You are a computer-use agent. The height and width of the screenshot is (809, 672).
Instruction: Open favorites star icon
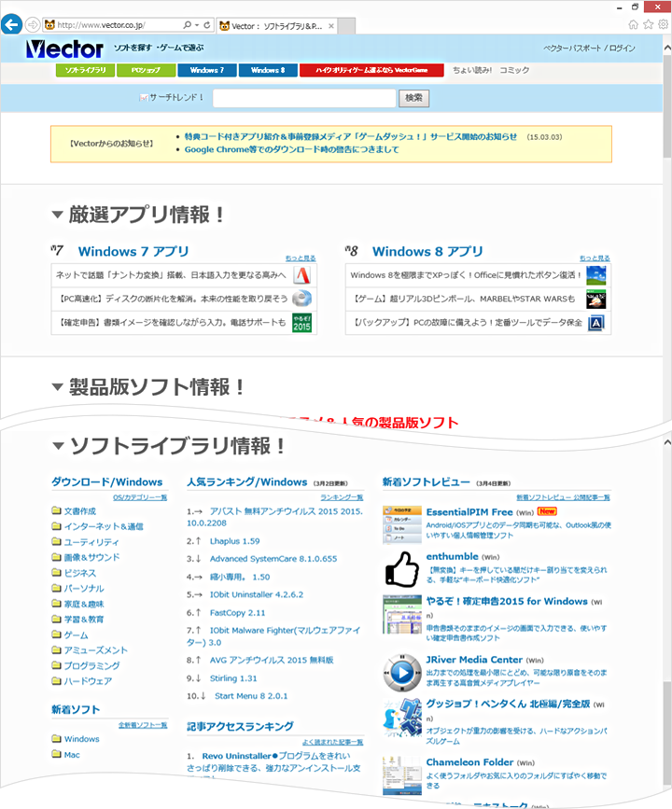click(649, 24)
